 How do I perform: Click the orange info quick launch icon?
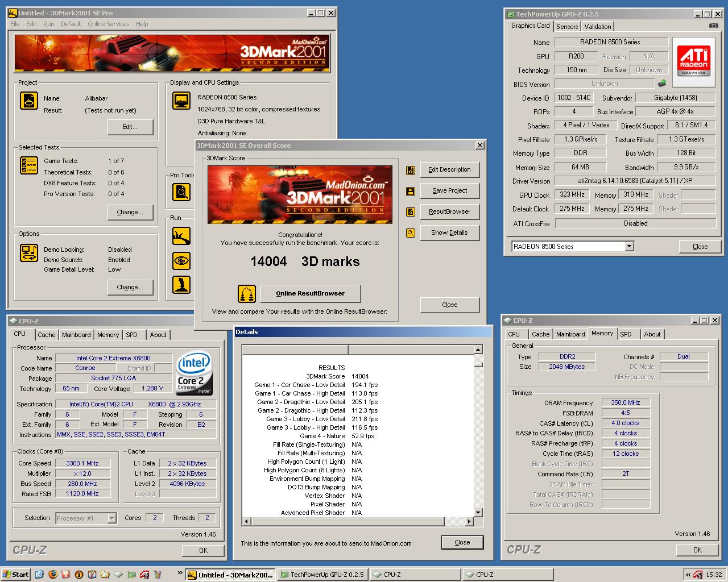point(79,575)
